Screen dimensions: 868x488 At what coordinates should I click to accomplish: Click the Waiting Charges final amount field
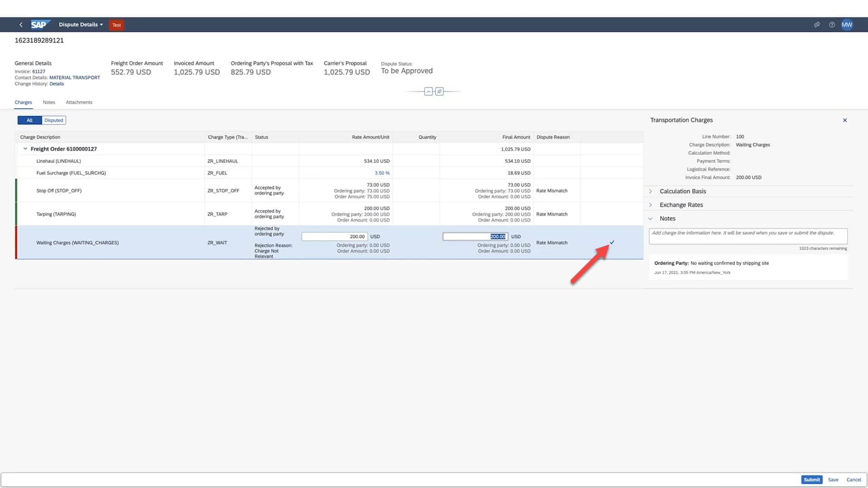pos(475,236)
